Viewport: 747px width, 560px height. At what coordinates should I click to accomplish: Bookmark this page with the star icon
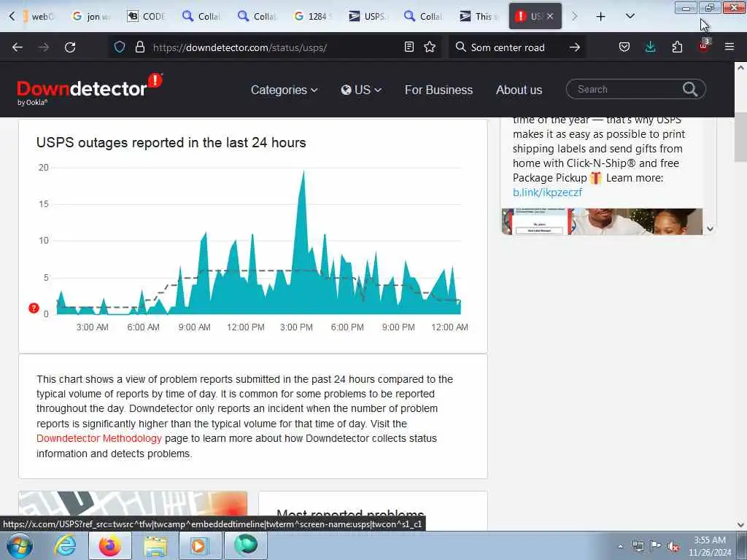[430, 47]
